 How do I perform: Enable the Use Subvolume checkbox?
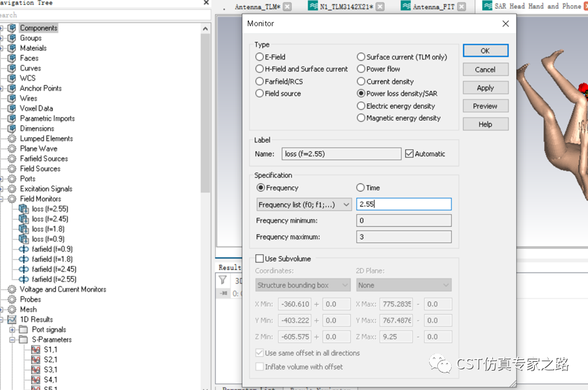tap(260, 259)
